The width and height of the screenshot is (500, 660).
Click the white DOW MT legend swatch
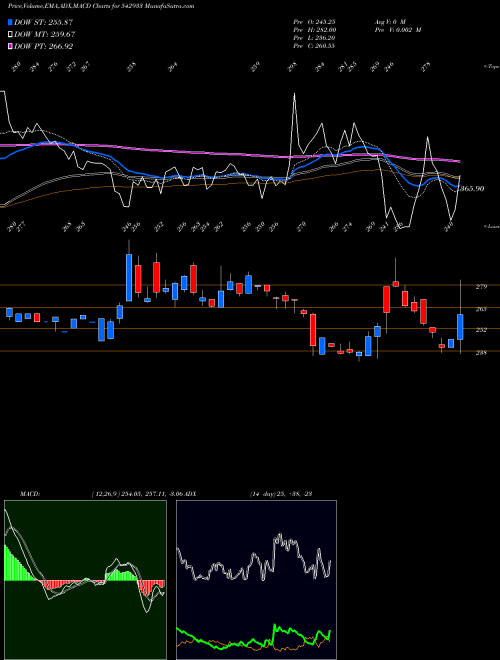[10, 34]
